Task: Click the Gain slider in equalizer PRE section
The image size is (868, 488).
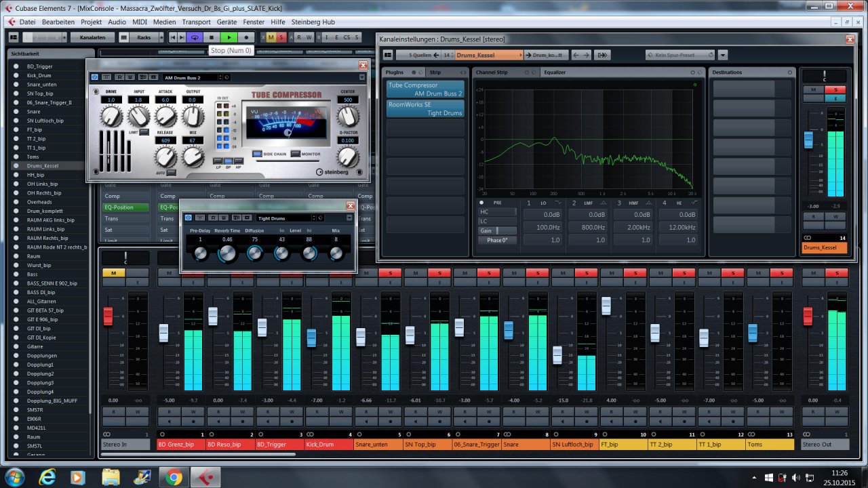Action: tap(497, 230)
